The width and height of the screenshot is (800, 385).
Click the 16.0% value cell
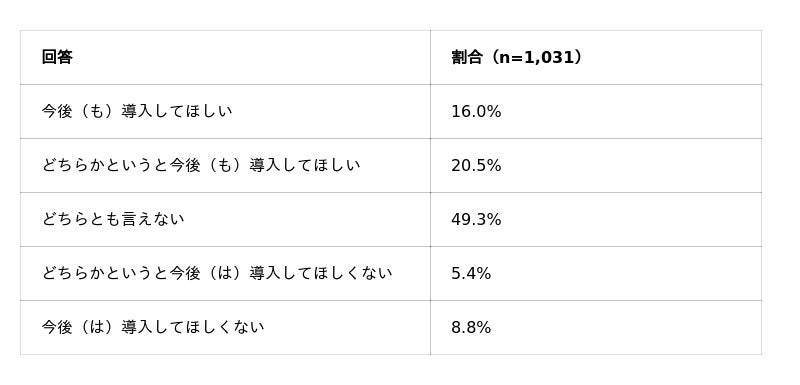596,111
